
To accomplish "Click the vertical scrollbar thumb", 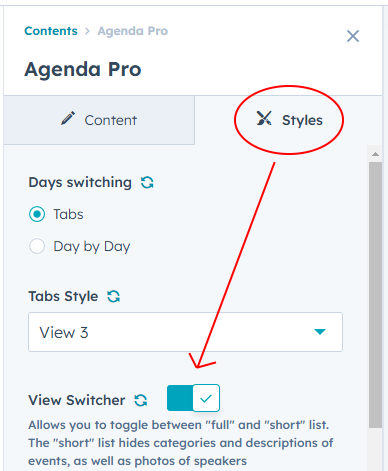I will coord(375,295).
